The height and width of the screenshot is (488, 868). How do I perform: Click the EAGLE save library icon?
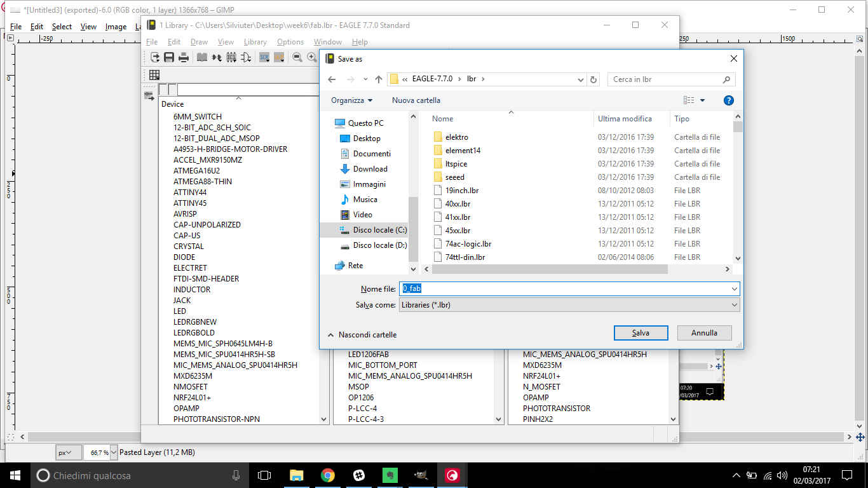[x=169, y=57]
